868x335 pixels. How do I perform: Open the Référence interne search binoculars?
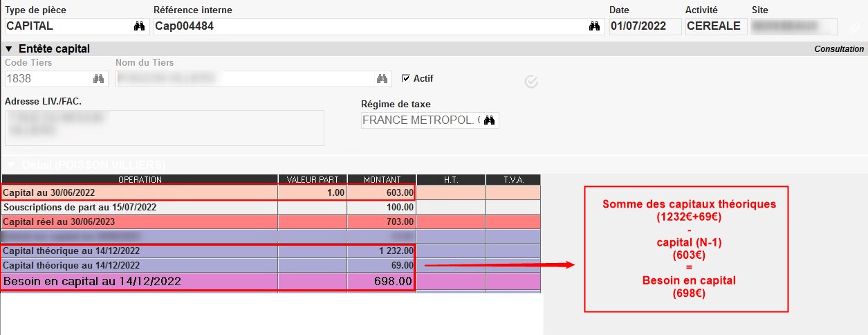point(594,26)
